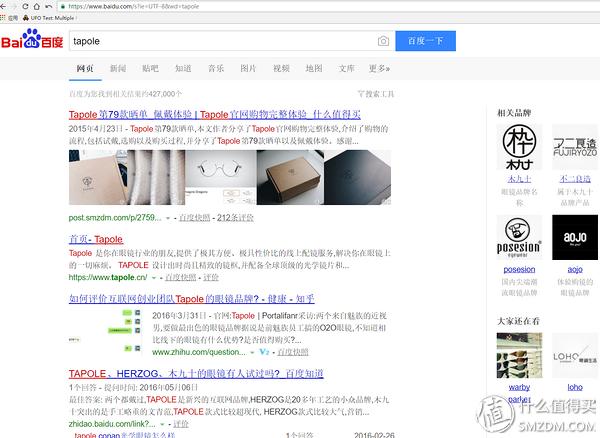Click the cardboard box thumbnail
This screenshot has height=438, width=600.
(290, 177)
